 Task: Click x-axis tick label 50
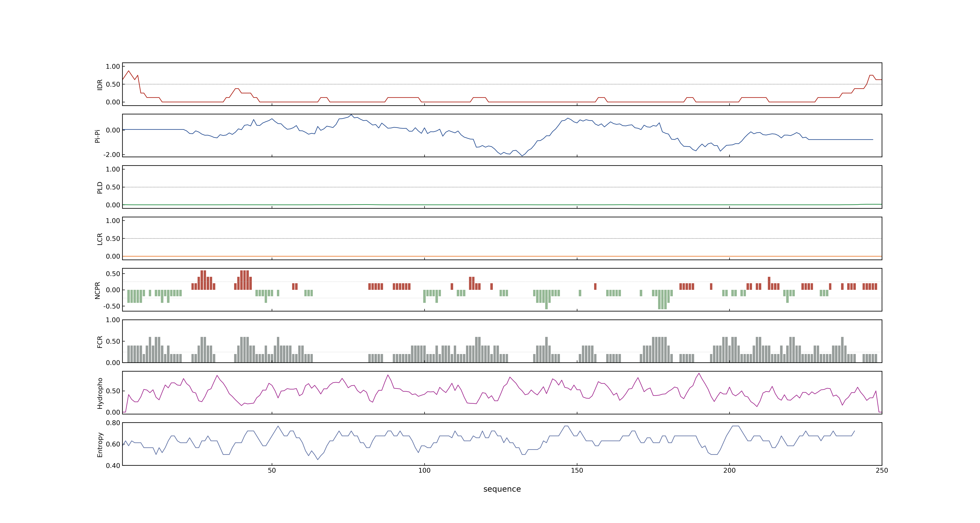coord(272,470)
